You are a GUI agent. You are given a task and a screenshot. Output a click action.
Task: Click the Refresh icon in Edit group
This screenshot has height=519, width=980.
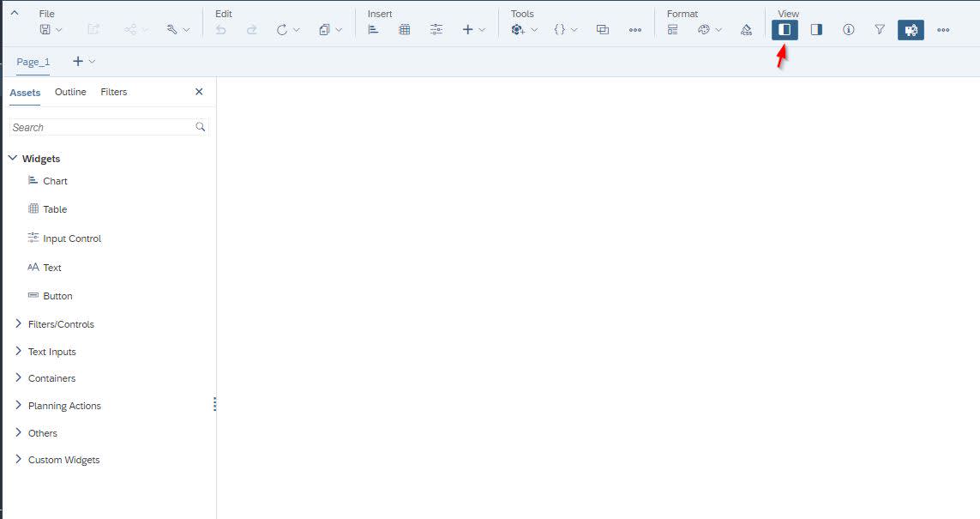(x=282, y=29)
